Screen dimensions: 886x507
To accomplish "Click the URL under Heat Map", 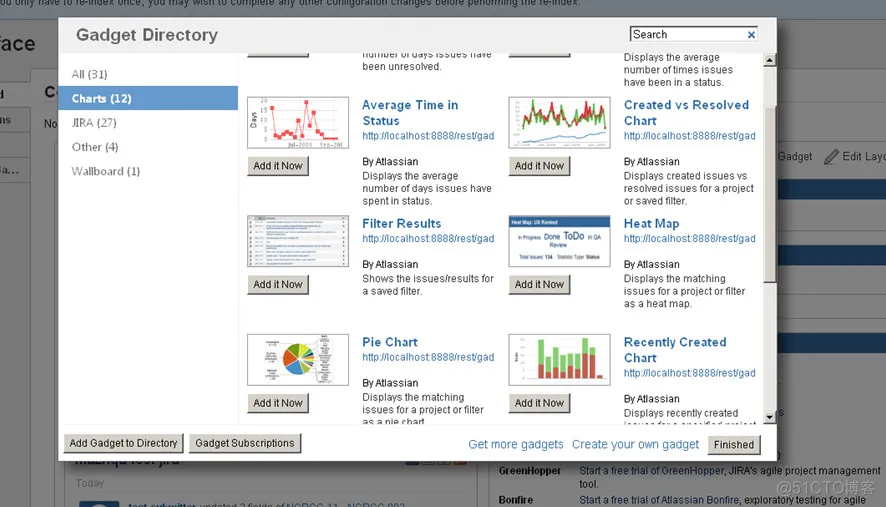I will (x=689, y=239).
